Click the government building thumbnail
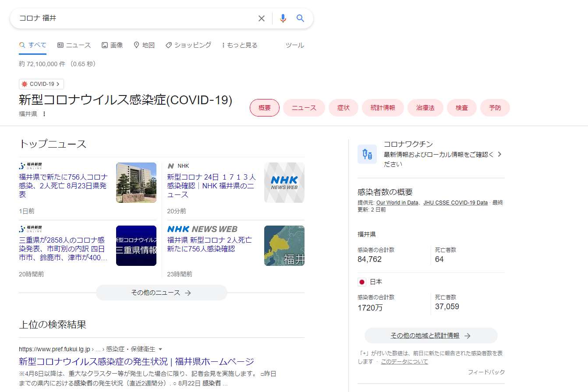 coord(136,183)
